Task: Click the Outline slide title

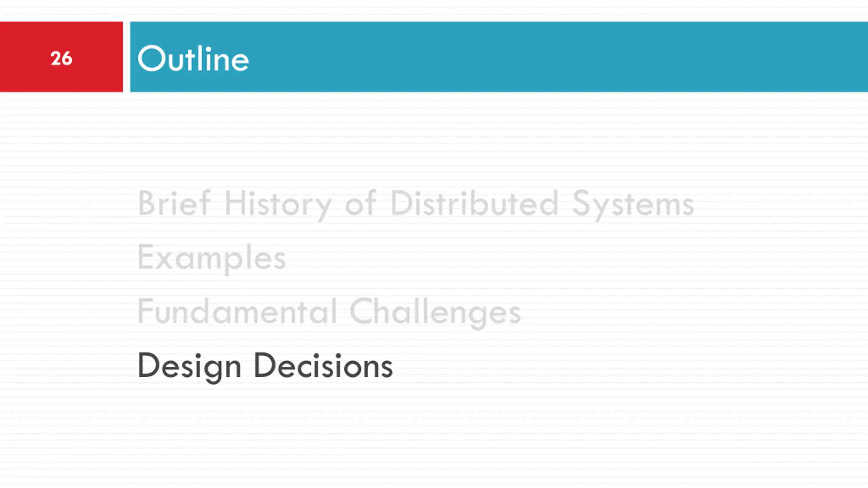Action: 193,59
